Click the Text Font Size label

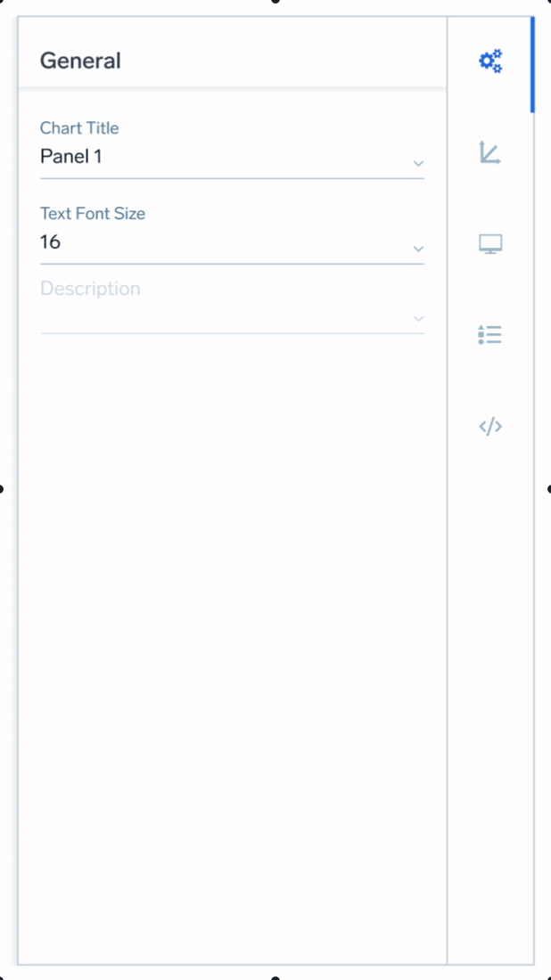coord(93,214)
